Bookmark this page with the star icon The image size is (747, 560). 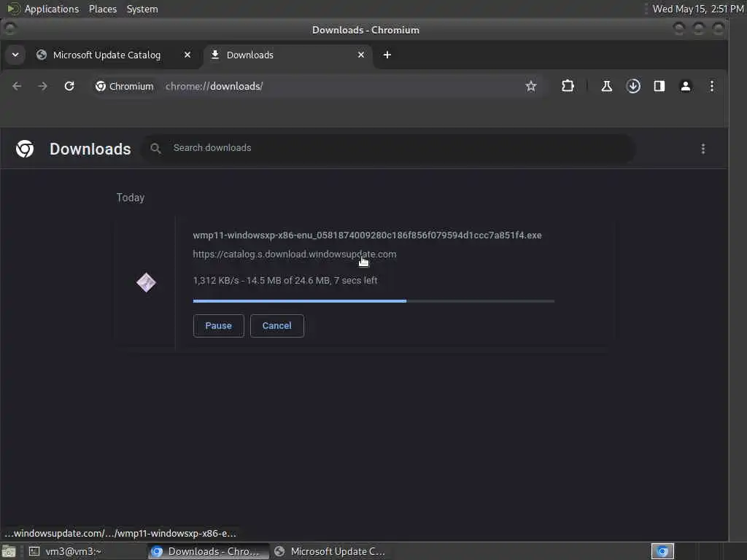[x=531, y=86]
